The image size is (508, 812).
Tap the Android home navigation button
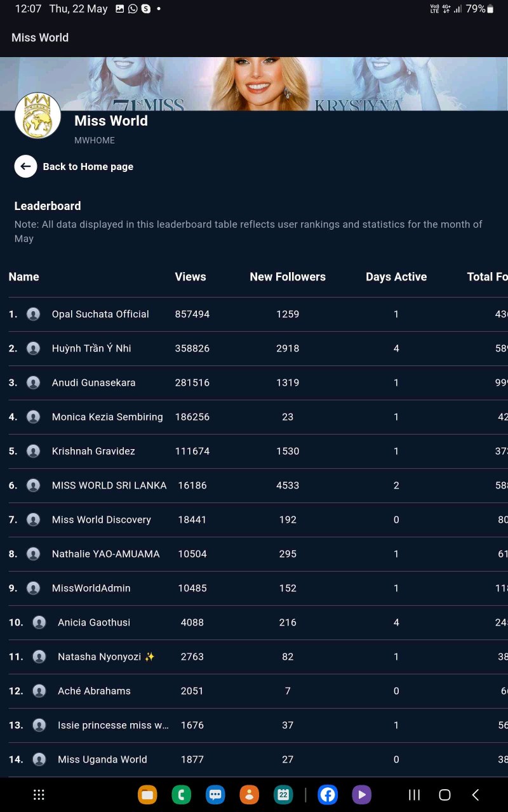click(x=444, y=795)
